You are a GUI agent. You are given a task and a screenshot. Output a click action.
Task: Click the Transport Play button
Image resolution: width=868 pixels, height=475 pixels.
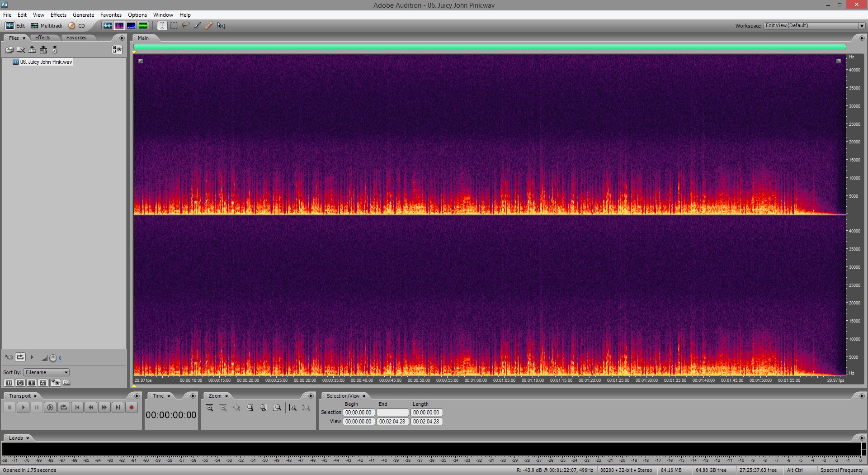coord(23,408)
